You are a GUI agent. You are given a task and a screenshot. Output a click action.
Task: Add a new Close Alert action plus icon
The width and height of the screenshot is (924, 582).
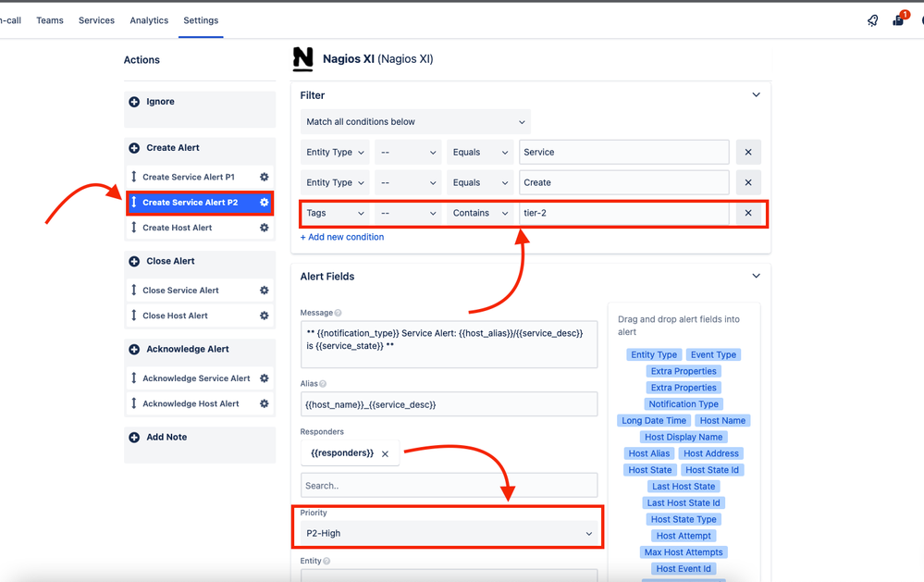[x=134, y=261]
